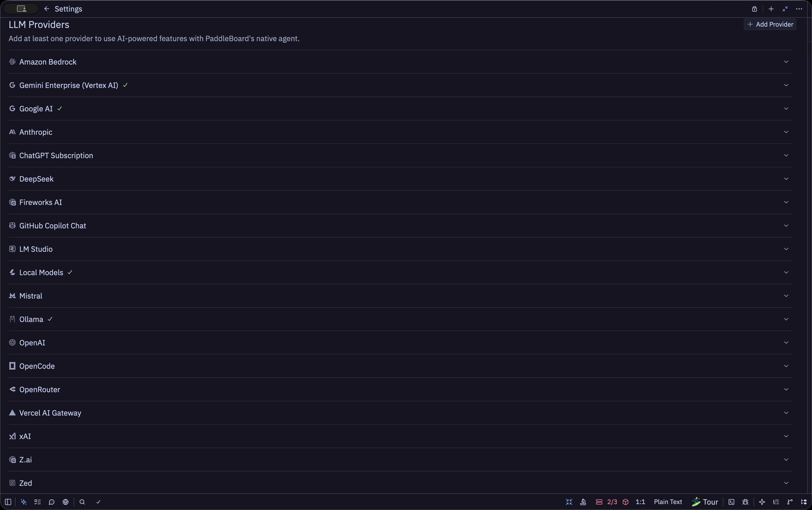Click the Z.ai label
This screenshot has width=812, height=510.
pos(25,460)
